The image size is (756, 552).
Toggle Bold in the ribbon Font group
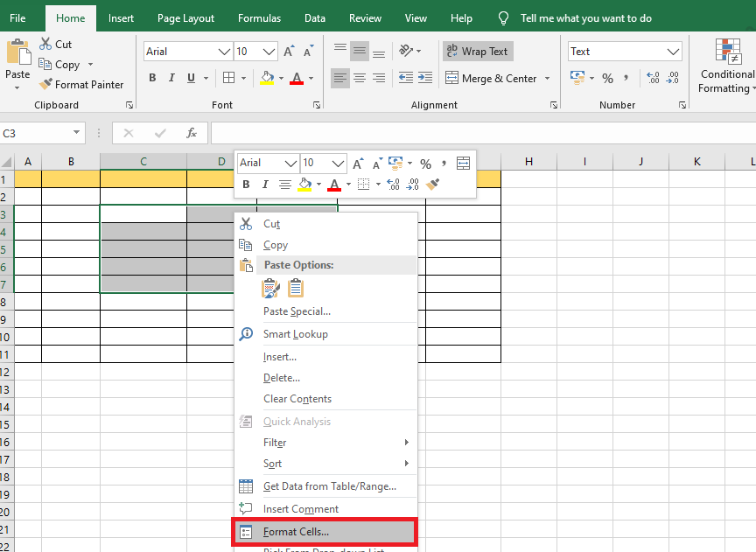(151, 78)
